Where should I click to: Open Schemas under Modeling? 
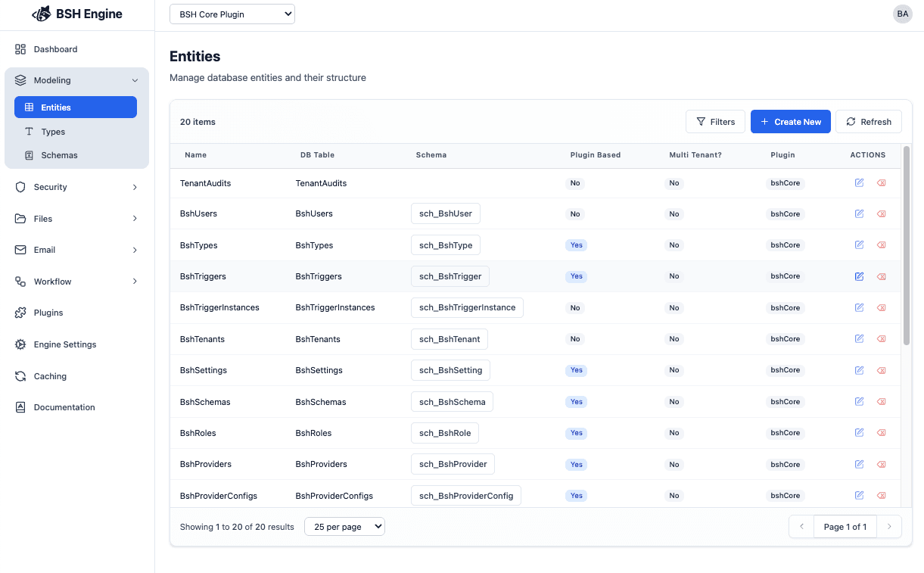click(76, 155)
